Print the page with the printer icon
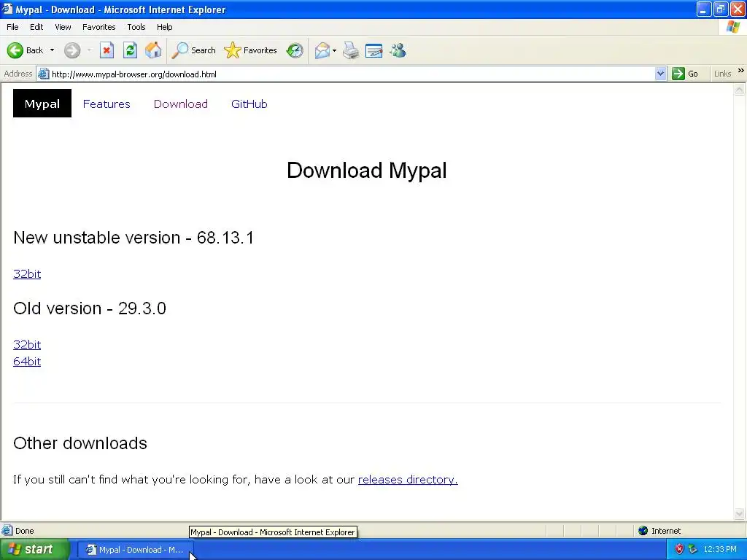 (x=351, y=50)
